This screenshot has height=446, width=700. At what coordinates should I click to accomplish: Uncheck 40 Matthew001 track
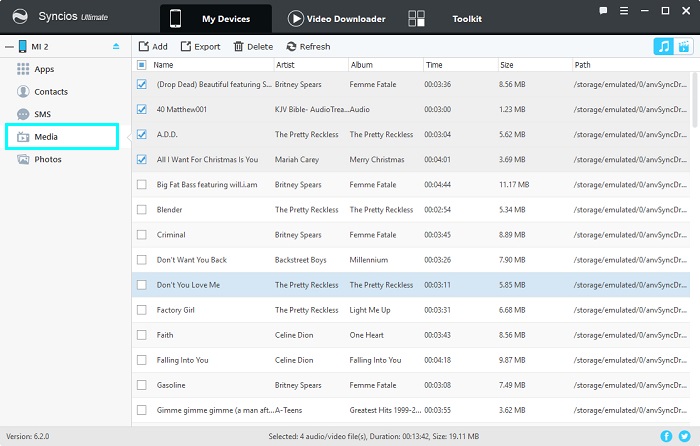click(142, 109)
